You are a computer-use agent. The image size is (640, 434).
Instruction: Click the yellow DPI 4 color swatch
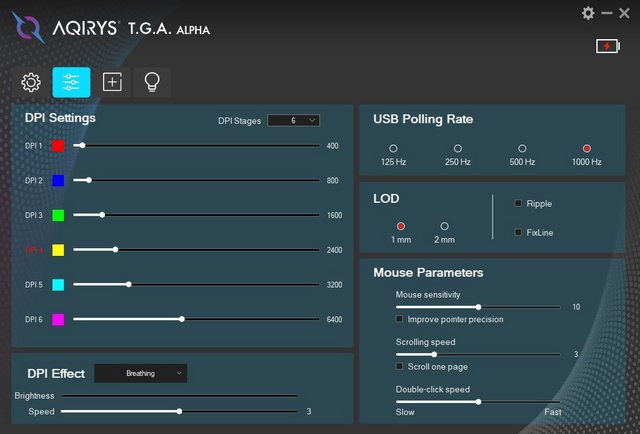pos(58,250)
